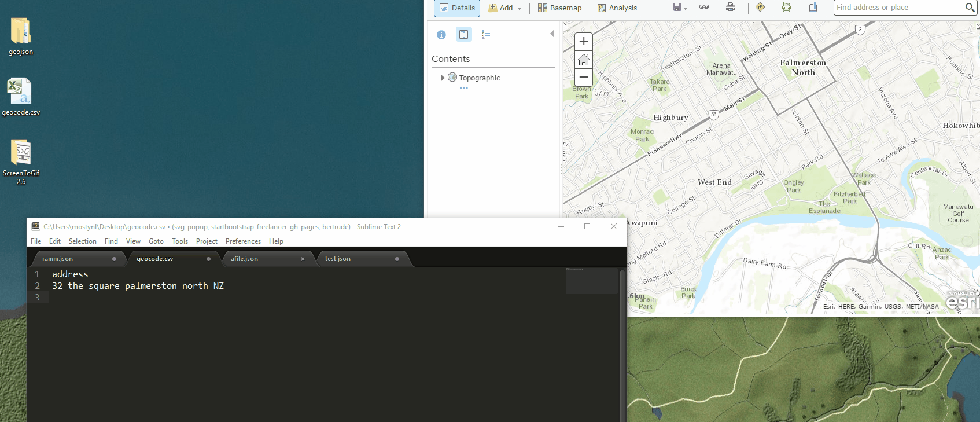Return map to default extent Home

tap(584, 59)
